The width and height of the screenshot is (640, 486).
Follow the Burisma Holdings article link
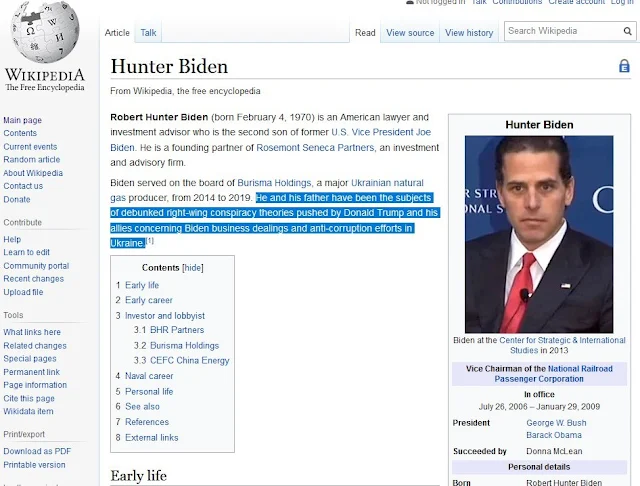pyautogui.click(x=274, y=183)
